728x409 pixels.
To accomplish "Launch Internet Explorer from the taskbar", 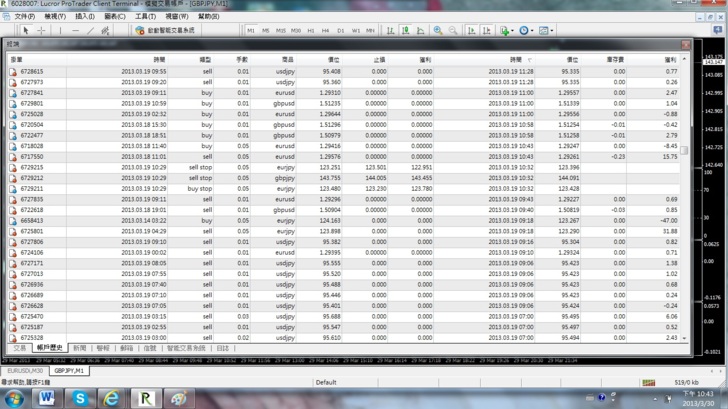I will click(112, 398).
